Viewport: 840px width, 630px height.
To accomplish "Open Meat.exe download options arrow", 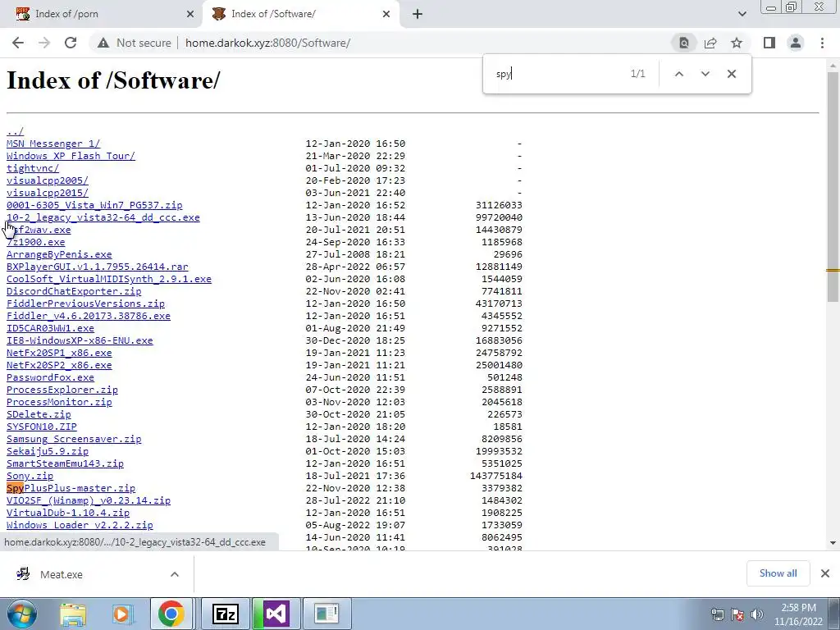I will [x=175, y=574].
